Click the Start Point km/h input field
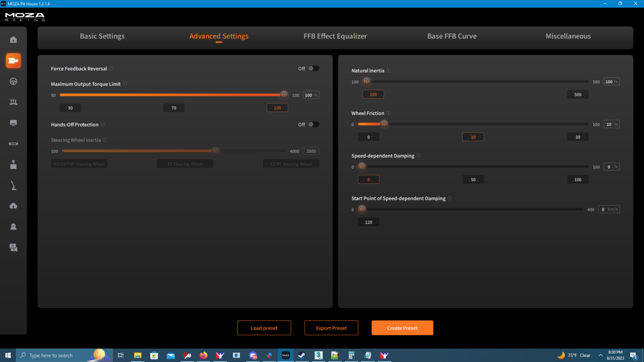 tap(609, 209)
